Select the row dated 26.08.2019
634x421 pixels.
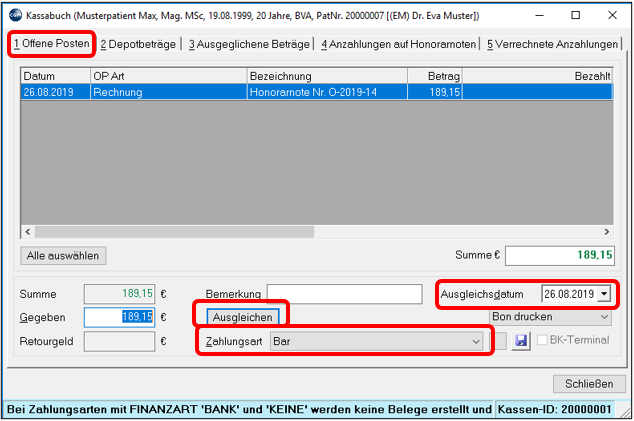(x=317, y=92)
